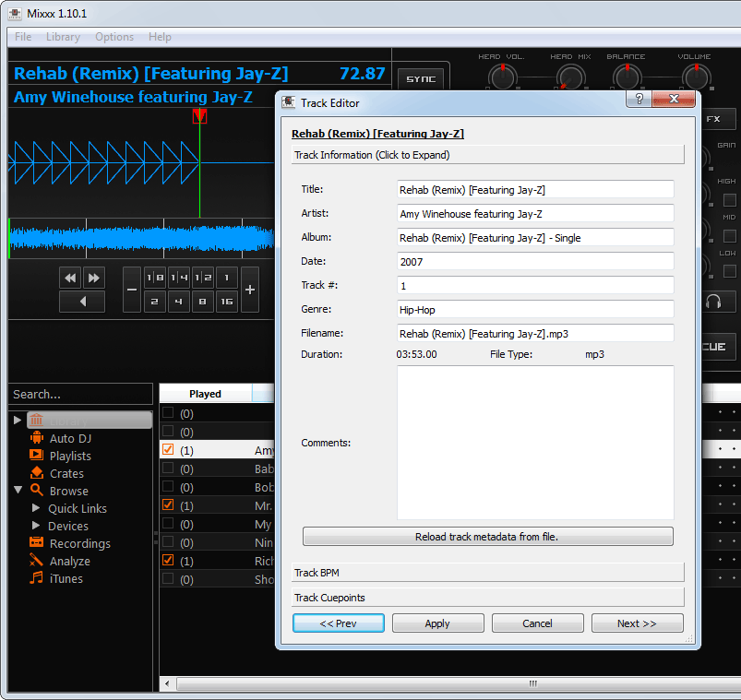Toggle the reverse playback arrow button
This screenshot has width=741, height=700.
(x=82, y=302)
